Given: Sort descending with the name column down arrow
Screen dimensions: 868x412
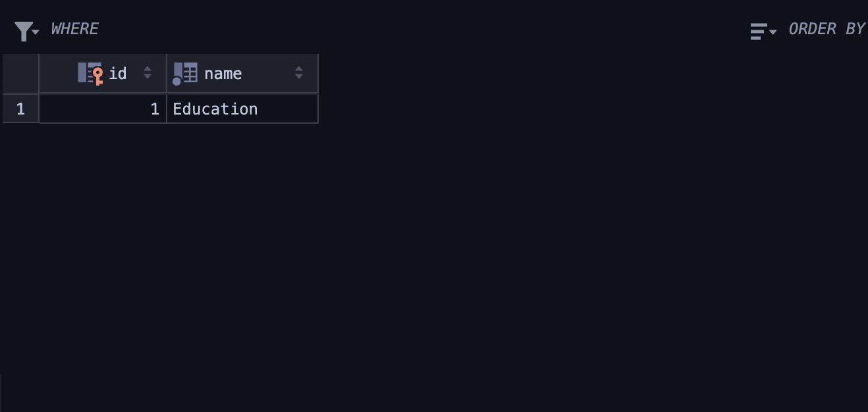Looking at the screenshot, I should coord(299,78).
